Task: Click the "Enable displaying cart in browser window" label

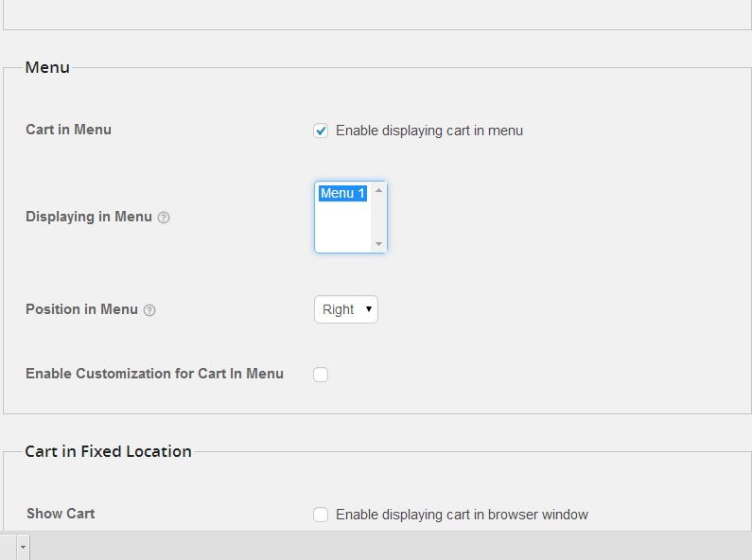Action: pos(462,515)
